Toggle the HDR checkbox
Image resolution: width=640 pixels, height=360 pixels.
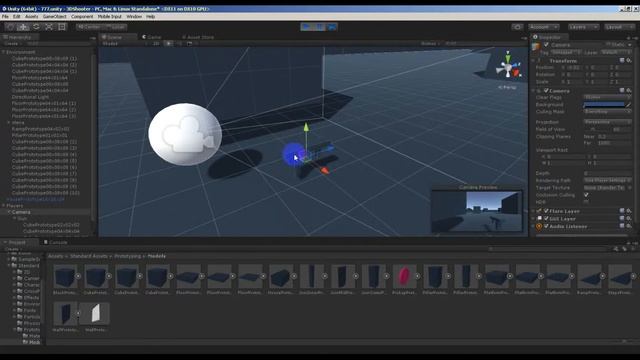coord(586,202)
